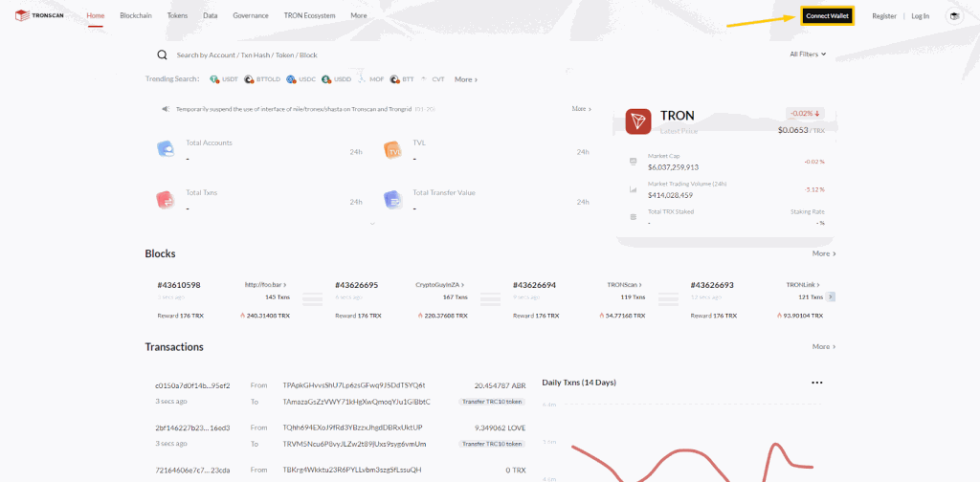The width and height of the screenshot is (980, 482).
Task: Open the TRON Ecosystem menu
Action: tap(309, 15)
